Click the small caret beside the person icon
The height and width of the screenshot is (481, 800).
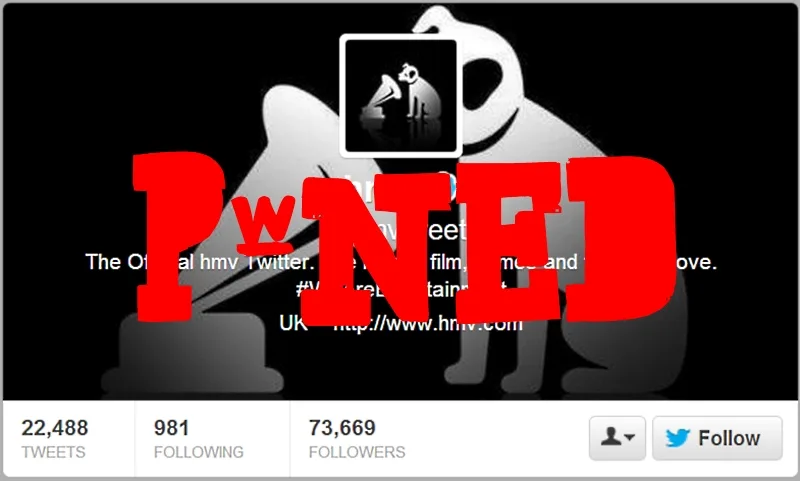(x=630, y=437)
